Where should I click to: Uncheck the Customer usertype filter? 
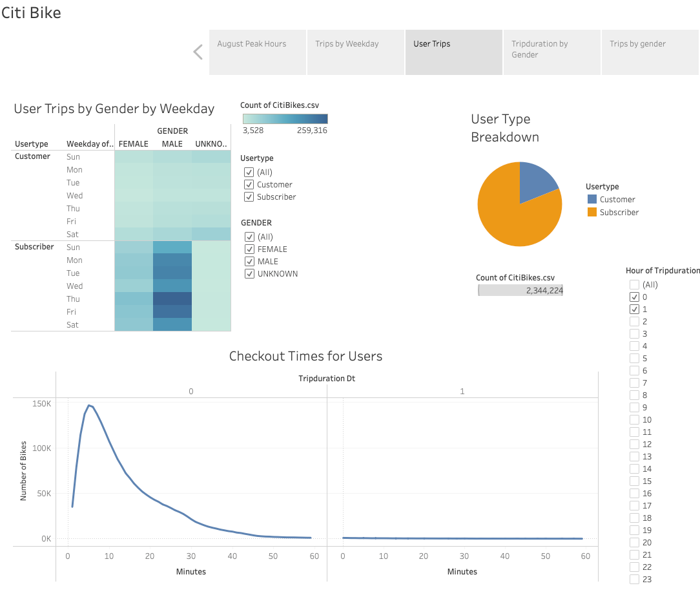coord(249,184)
